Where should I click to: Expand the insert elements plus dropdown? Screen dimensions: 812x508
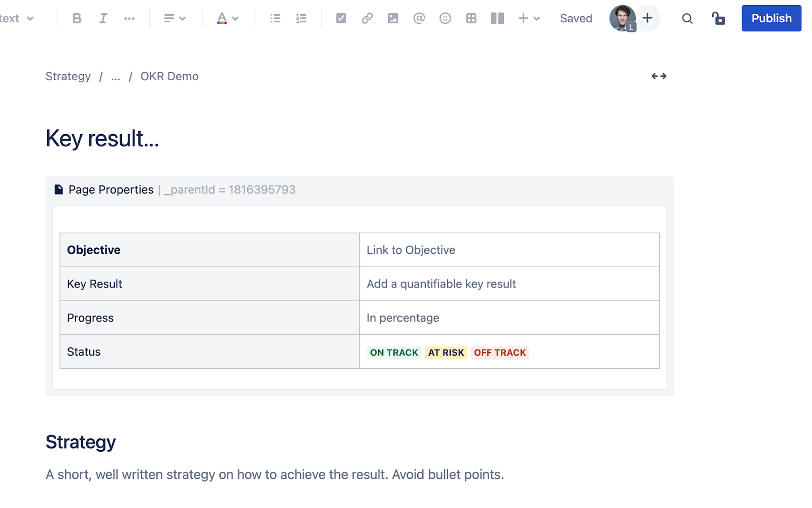point(528,18)
